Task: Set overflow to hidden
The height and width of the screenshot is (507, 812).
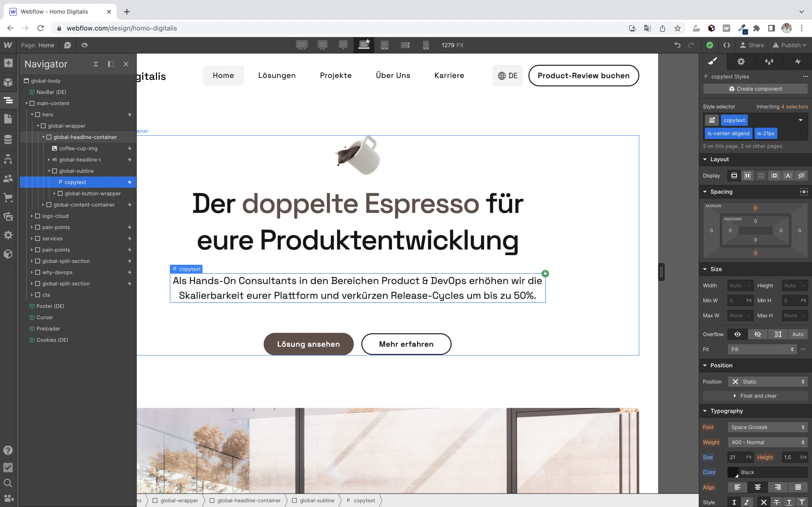Action: point(757,334)
